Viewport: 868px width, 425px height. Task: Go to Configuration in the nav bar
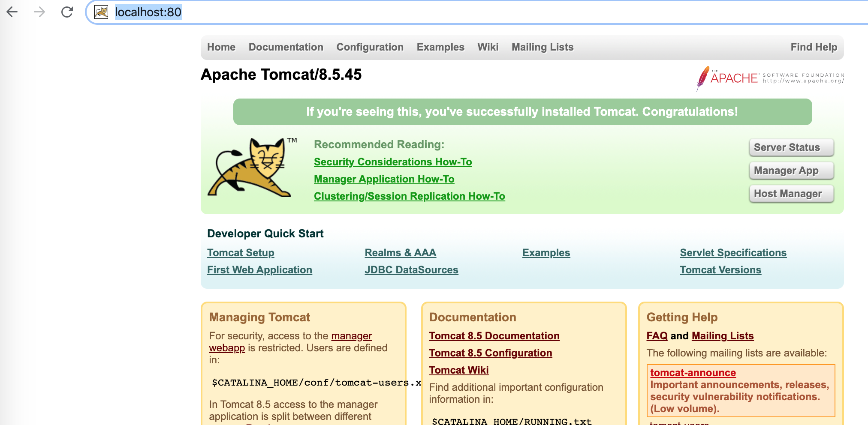370,47
